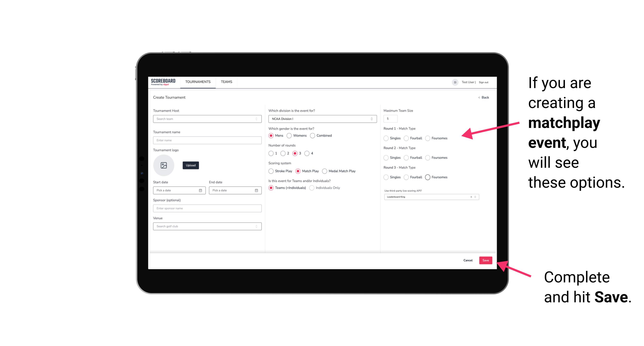Click the Save tournament button
The width and height of the screenshot is (644, 346).
click(x=486, y=260)
